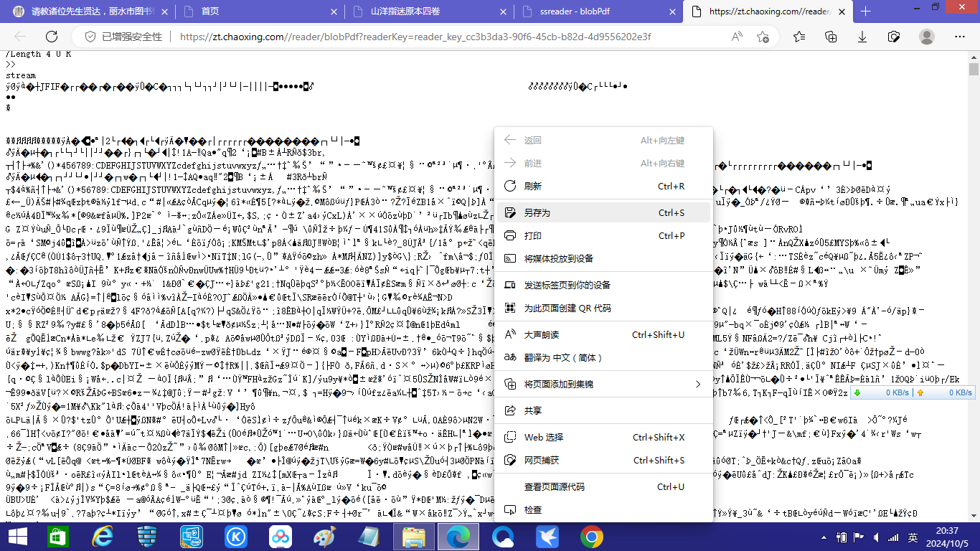Open the Collections toolbar icon
This screenshot has width=980, height=551.
point(831,37)
